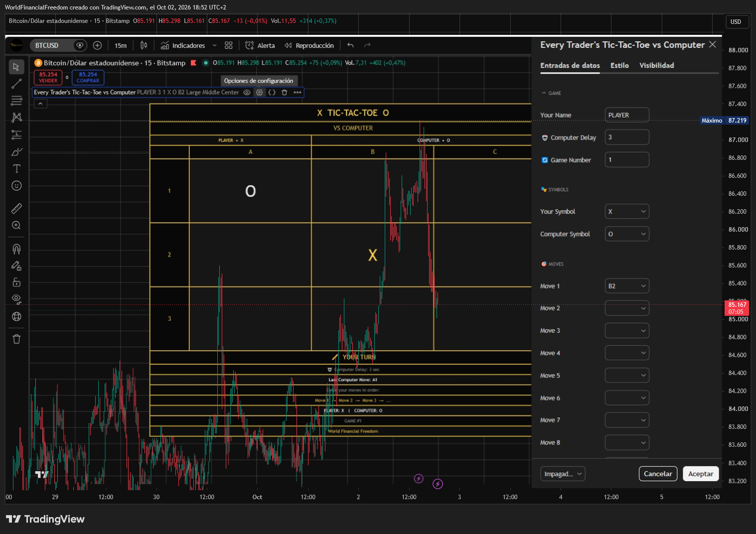Open the Computer Symbol dropdown
The width and height of the screenshot is (756, 534).
pyautogui.click(x=627, y=234)
